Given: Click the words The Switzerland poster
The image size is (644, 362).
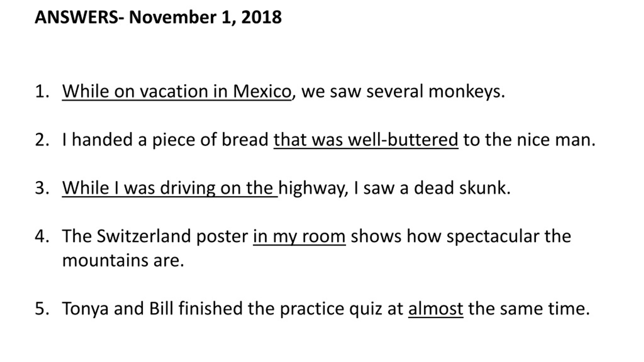Looking at the screenshot, I should [x=155, y=237].
